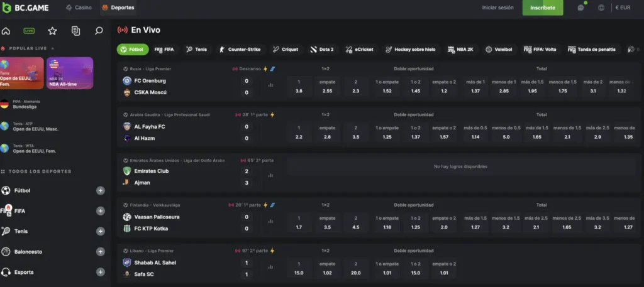The height and width of the screenshot is (287, 644).
Task: Click Finlandia Veikkausliiga league label
Action: pos(155,205)
